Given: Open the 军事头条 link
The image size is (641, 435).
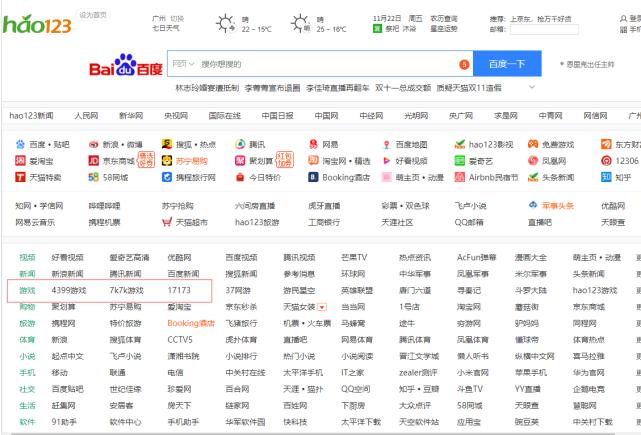Looking at the screenshot, I should click(x=558, y=206).
